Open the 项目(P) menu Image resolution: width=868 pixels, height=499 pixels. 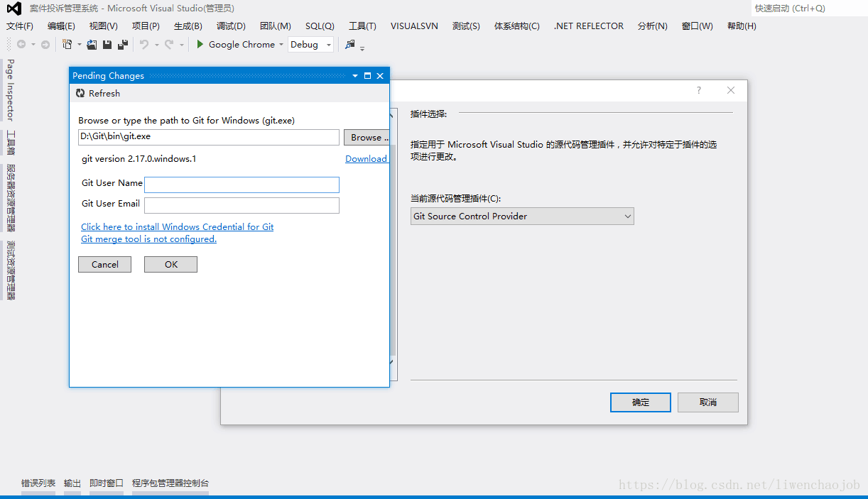pyautogui.click(x=146, y=26)
